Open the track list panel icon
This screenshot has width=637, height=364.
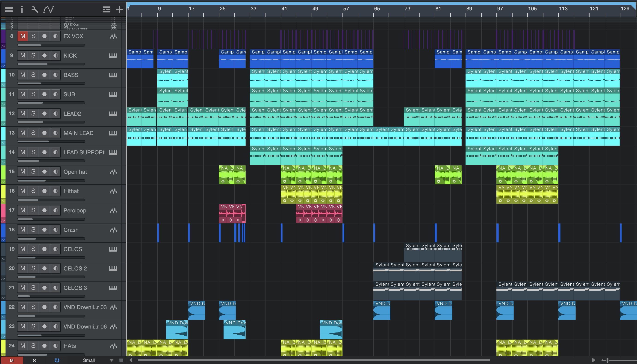pyautogui.click(x=9, y=9)
